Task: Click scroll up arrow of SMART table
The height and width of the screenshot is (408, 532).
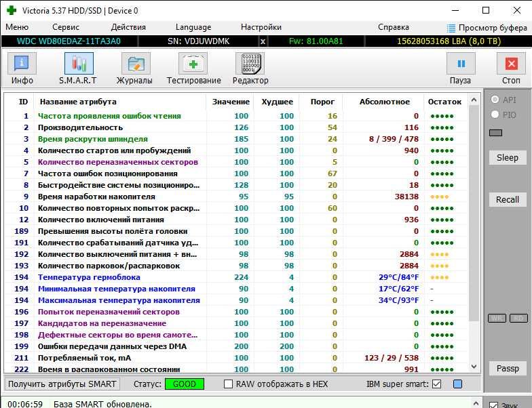Action: tap(474, 100)
